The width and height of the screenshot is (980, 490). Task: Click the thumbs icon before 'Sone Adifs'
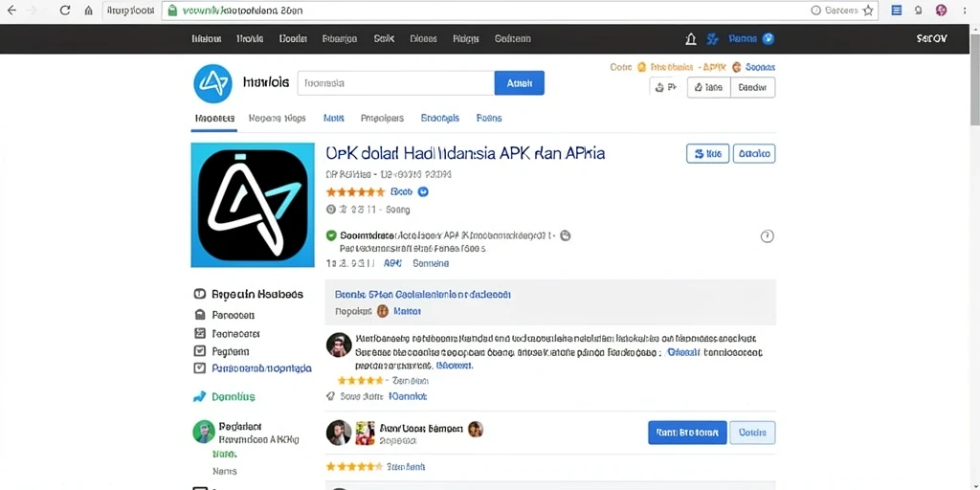coord(330,396)
